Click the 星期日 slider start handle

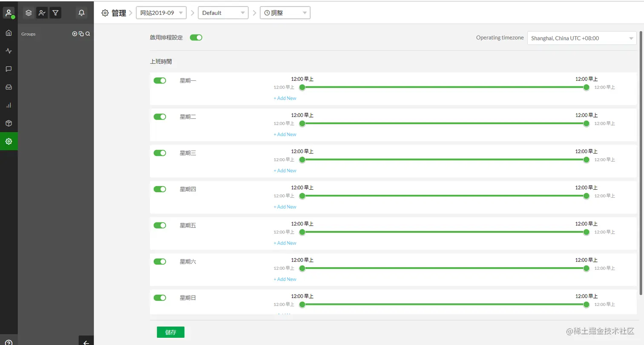pos(302,304)
